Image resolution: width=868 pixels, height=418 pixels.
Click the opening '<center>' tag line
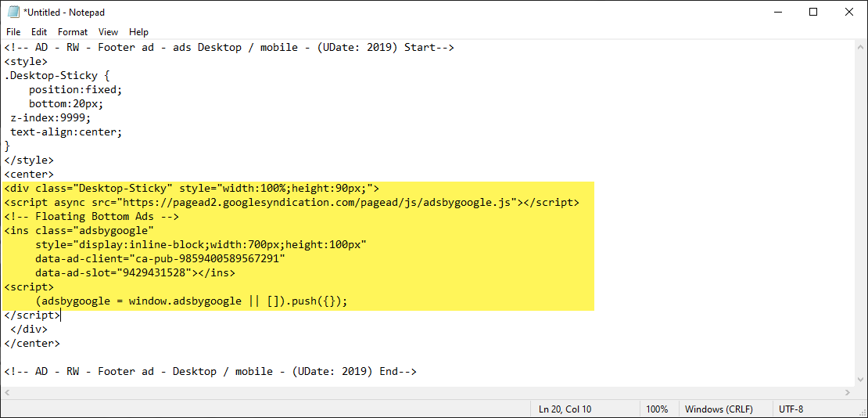point(30,175)
